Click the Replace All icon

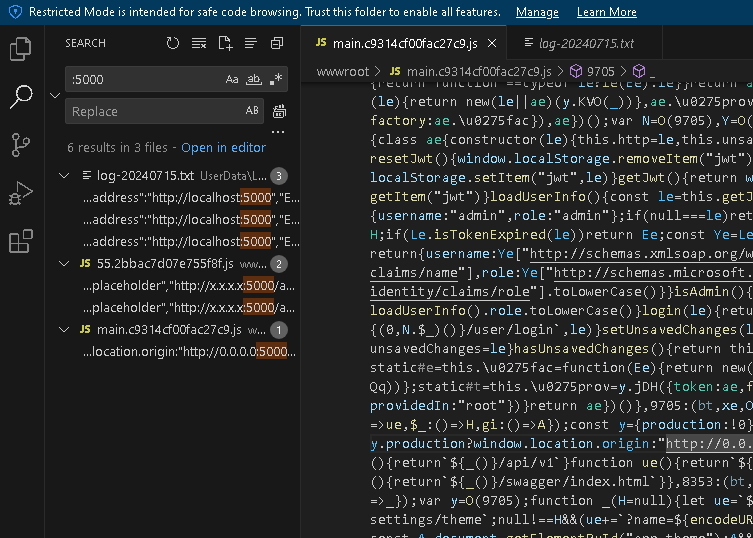click(x=279, y=111)
